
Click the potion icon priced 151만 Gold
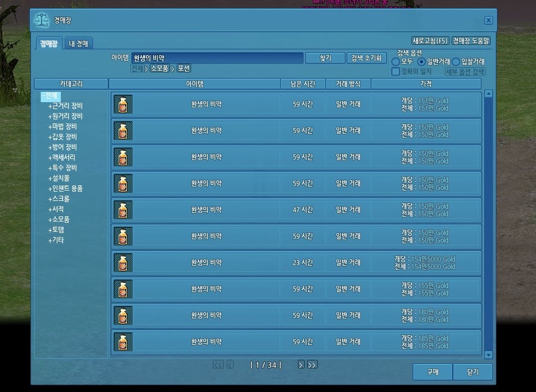pyautogui.click(x=123, y=104)
